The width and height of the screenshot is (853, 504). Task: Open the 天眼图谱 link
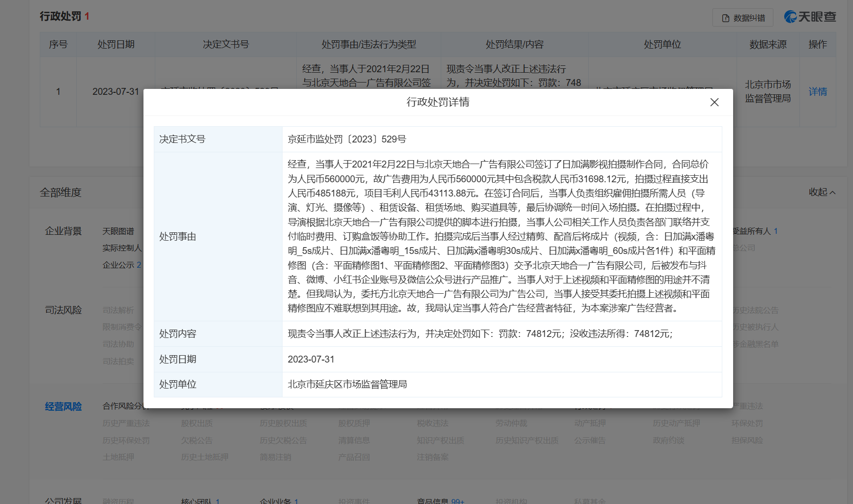tap(118, 231)
